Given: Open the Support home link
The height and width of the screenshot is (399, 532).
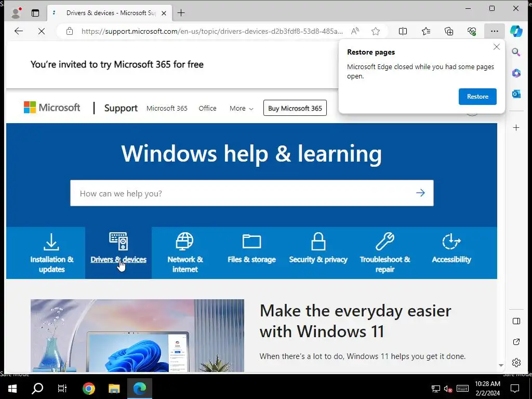Looking at the screenshot, I should point(121,108).
